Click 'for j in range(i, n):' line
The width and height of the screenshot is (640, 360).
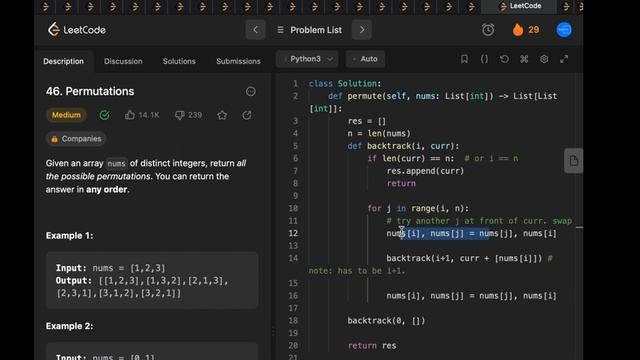click(x=418, y=209)
